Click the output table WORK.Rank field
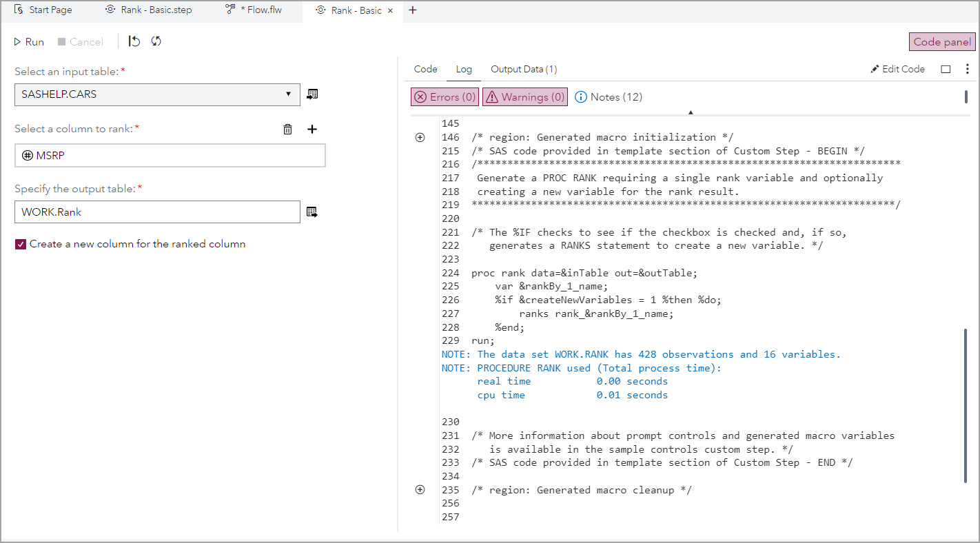Screen dimensions: 980x543 pyautogui.click(x=157, y=212)
